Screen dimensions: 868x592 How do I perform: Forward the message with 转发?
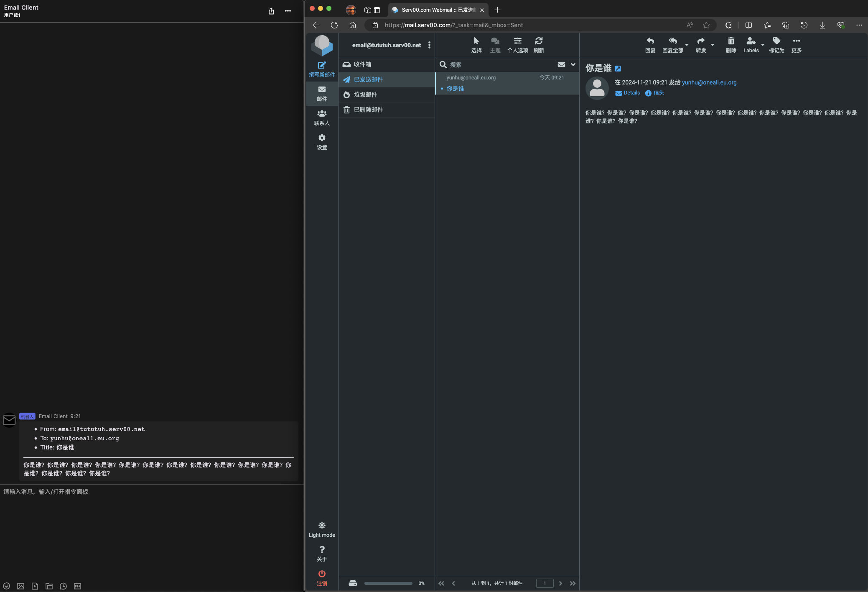coord(701,45)
